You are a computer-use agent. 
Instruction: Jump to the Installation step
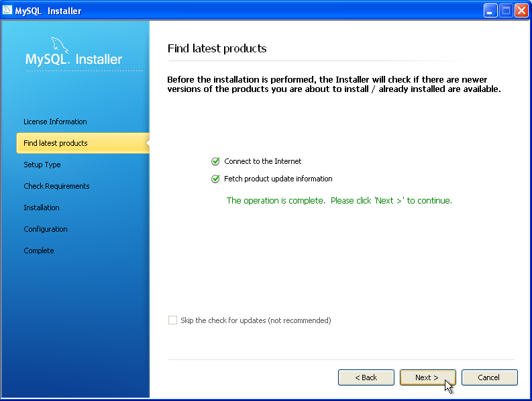tap(42, 208)
